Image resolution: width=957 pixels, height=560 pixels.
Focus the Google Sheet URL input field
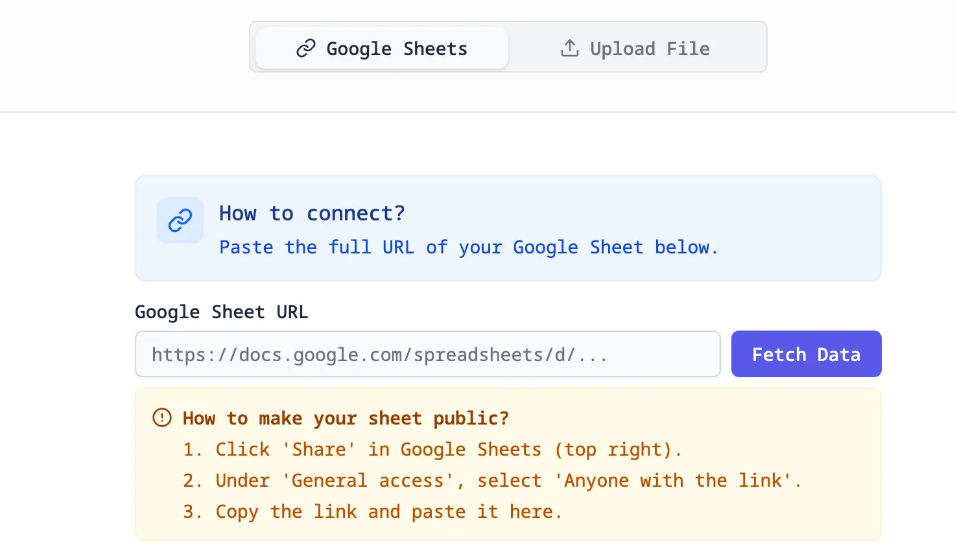427,355
